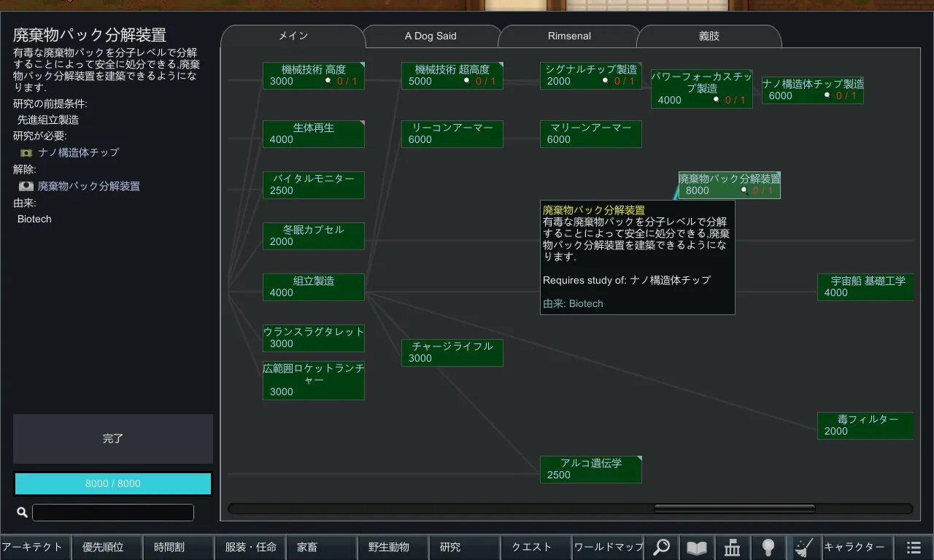This screenshot has width=934, height=560.
Task: Click the ナノ構造体チップ item icon in sidebar
Action: (26, 152)
